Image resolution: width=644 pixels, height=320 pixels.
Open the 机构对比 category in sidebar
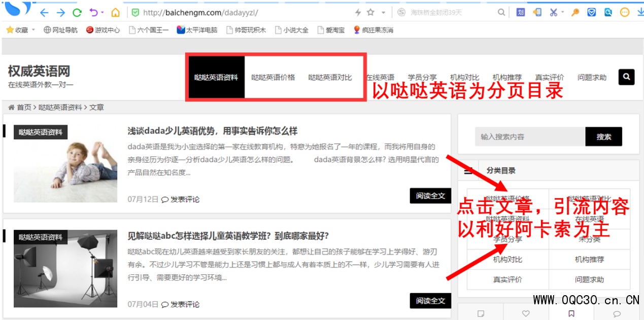(x=507, y=259)
